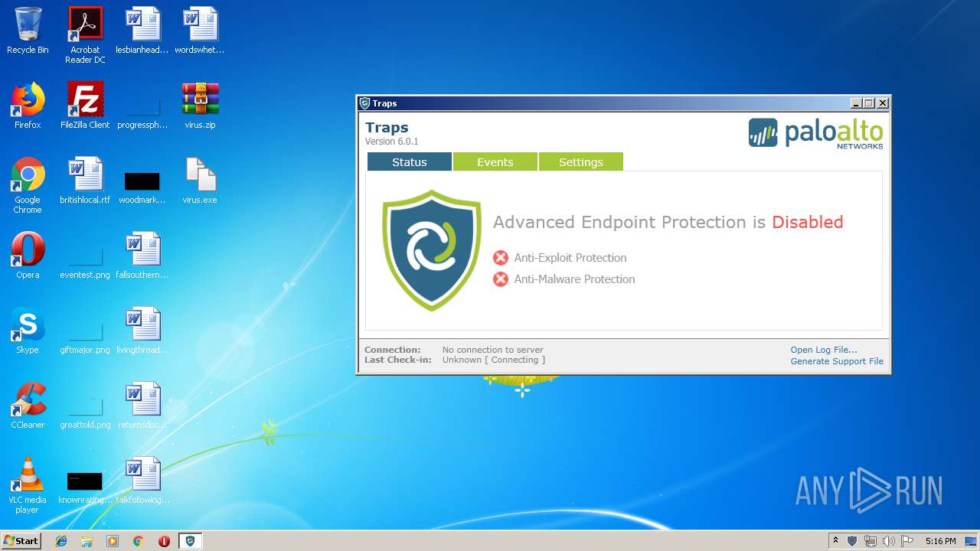Launch Chrome from the taskbar
Image resolution: width=980 pixels, height=551 pixels.
(139, 541)
